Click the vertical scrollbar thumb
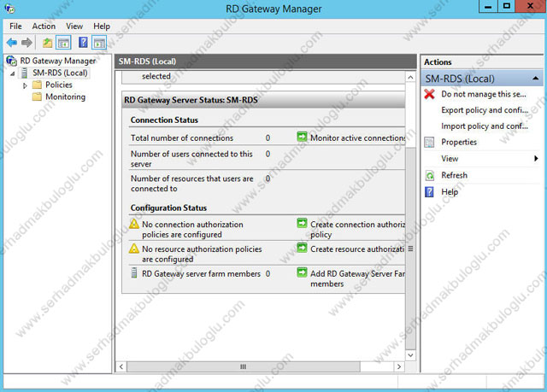The width and height of the screenshot is (547, 392). click(x=410, y=249)
